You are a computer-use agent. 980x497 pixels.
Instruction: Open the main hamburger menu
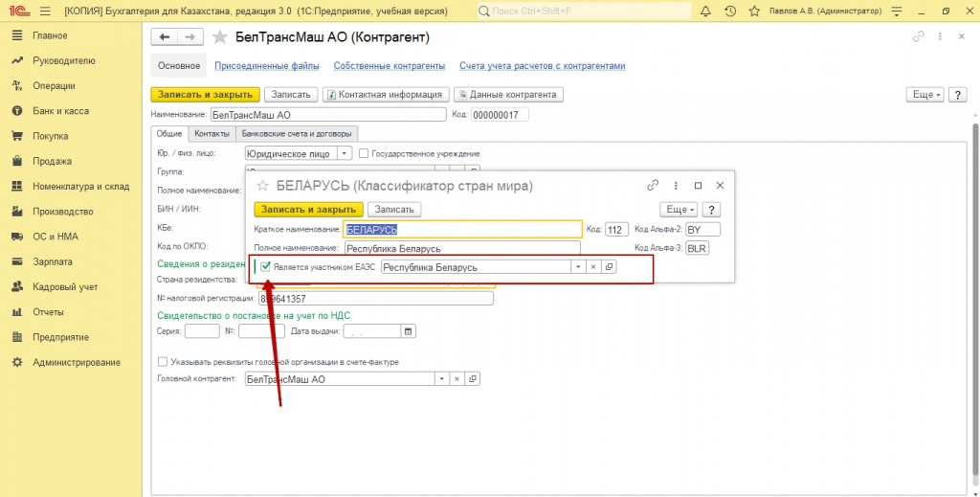point(44,11)
